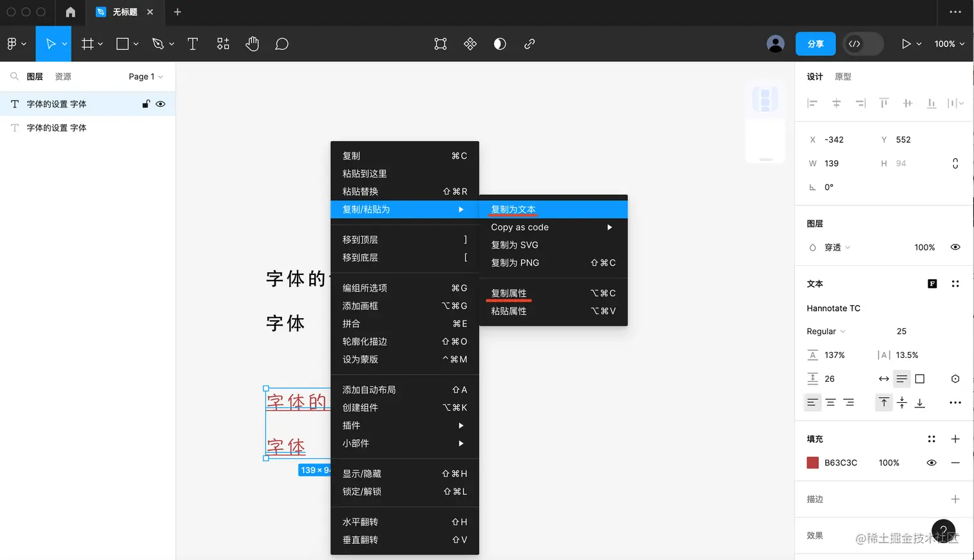Edit the font size field 25
Image resolution: width=974 pixels, height=560 pixels.
point(901,331)
